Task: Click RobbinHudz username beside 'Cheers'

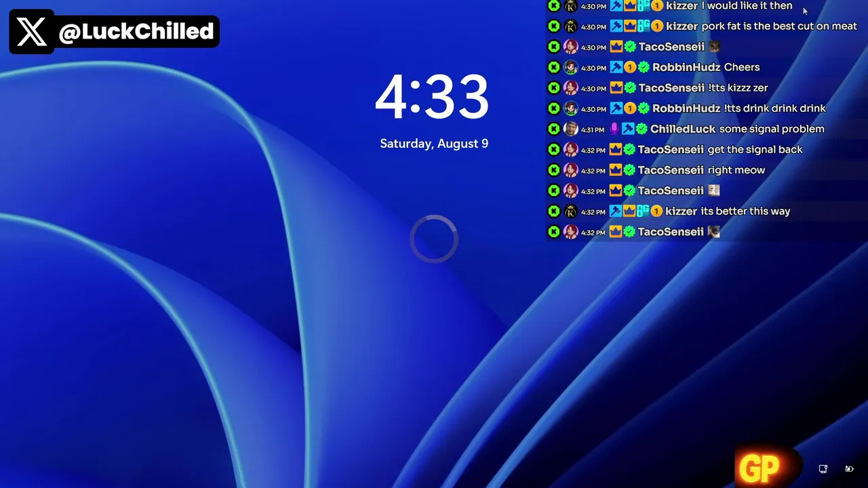Action: point(686,67)
